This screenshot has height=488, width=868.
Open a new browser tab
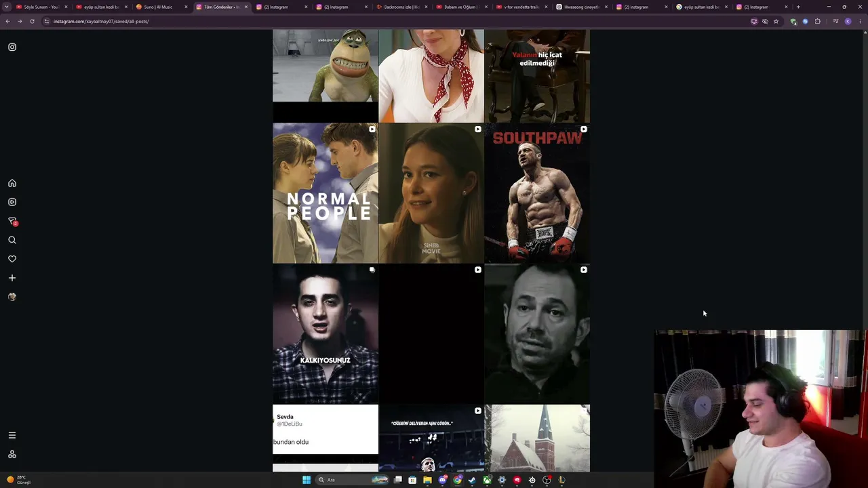coord(798,7)
